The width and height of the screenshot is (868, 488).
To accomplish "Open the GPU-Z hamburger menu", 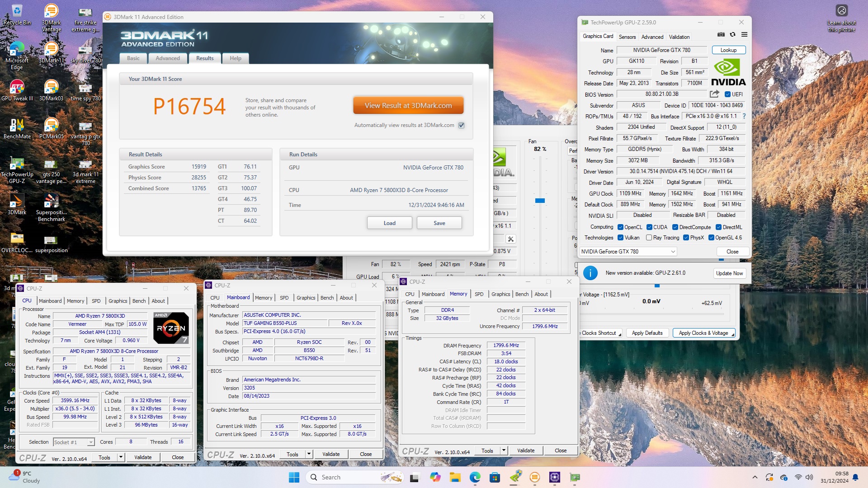I will click(744, 35).
